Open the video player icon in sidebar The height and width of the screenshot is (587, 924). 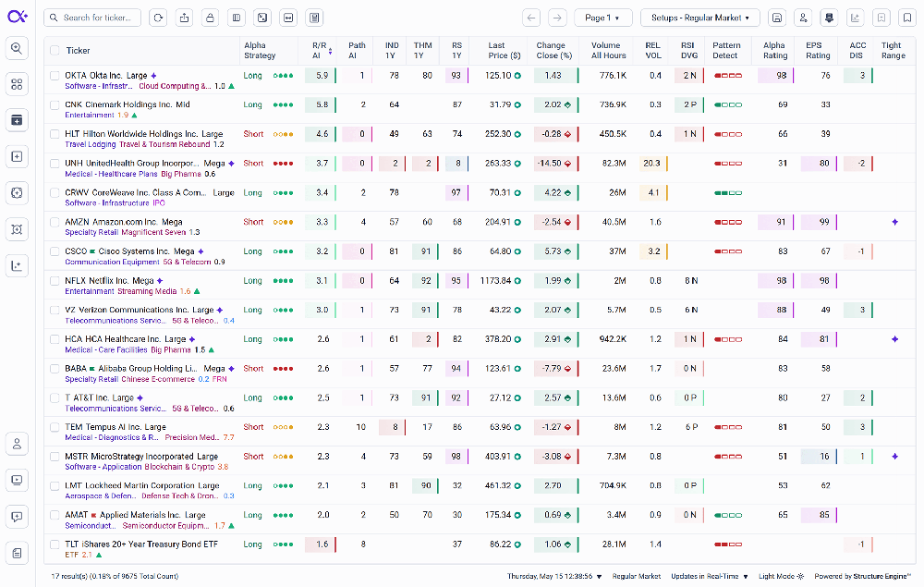pos(17,481)
